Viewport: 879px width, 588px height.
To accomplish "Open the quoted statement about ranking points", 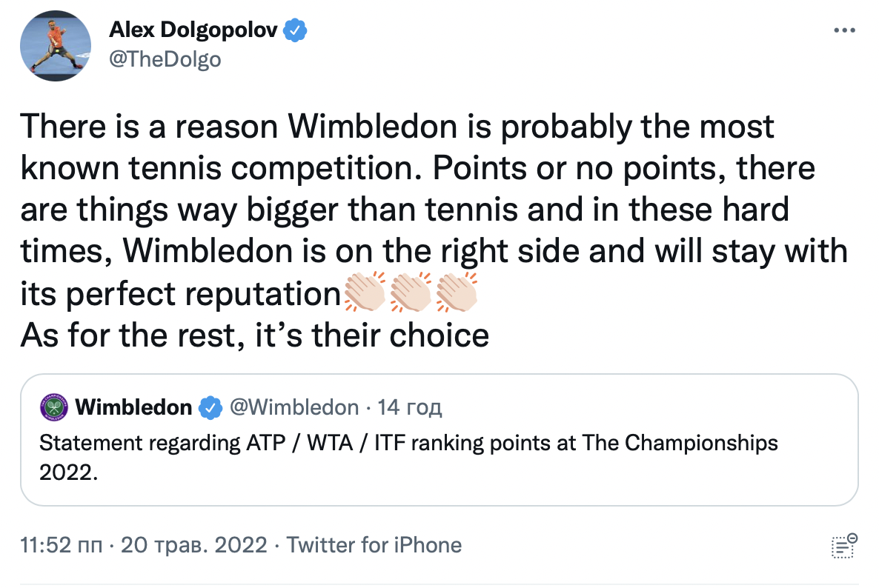I will tap(408, 443).
